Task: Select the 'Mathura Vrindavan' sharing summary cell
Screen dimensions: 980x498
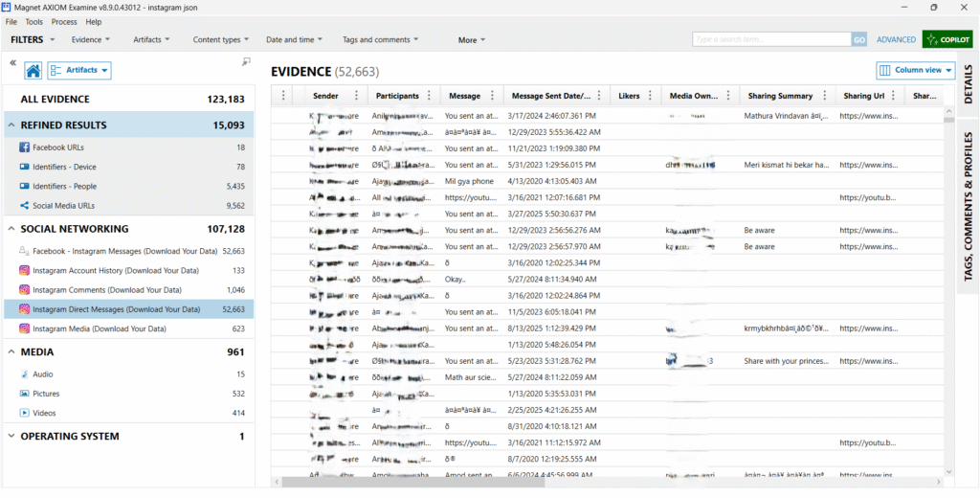Action: [787, 116]
